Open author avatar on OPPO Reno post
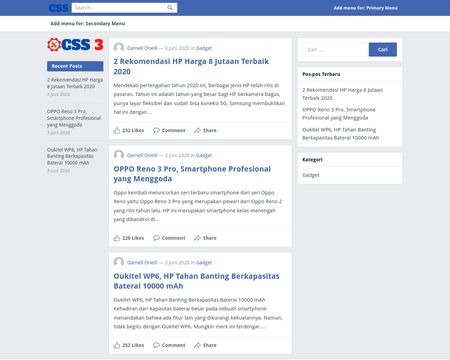This screenshot has height=360, width=450. point(119,155)
